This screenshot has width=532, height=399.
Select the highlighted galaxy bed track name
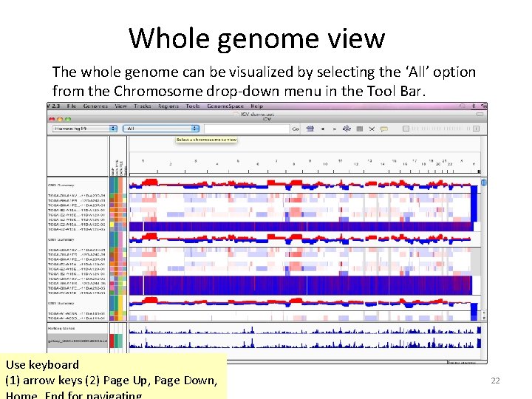78,341
